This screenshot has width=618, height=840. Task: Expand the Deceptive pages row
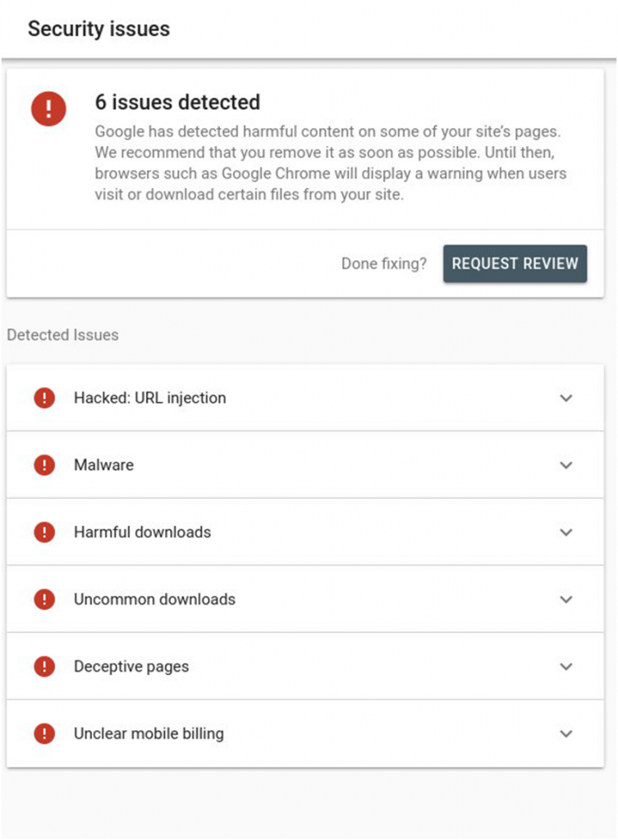(565, 666)
